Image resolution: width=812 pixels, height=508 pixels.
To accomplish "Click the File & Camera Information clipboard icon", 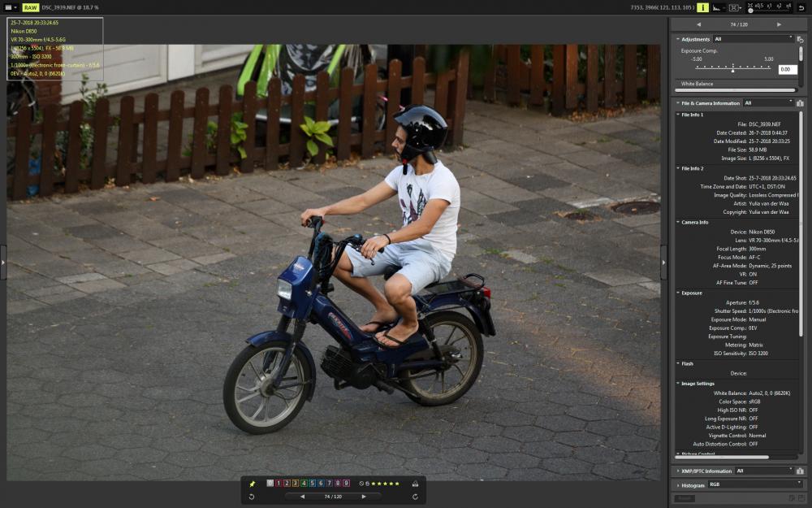I will point(800,103).
